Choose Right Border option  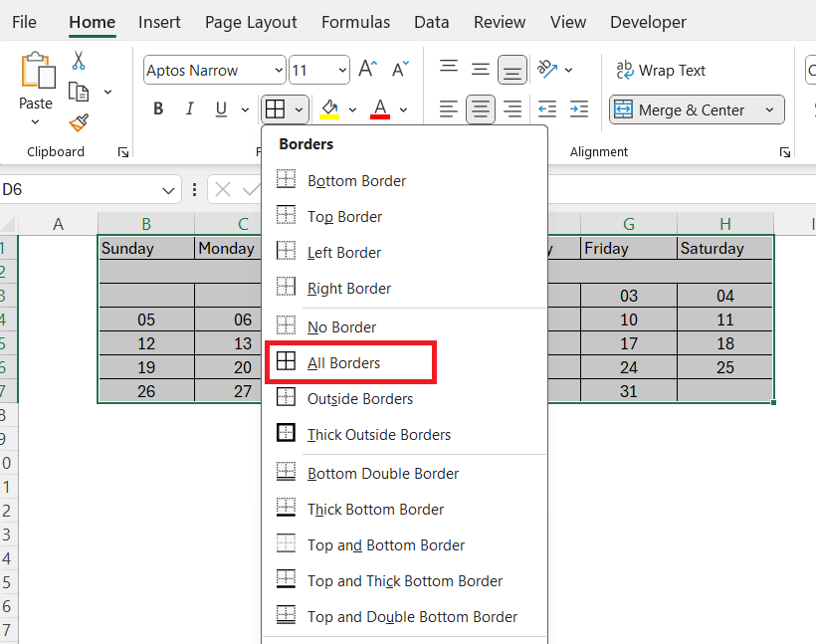(x=405, y=289)
